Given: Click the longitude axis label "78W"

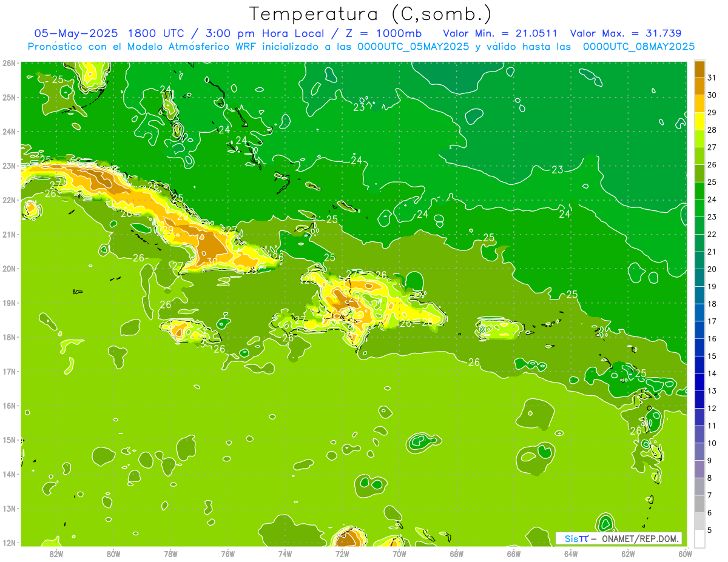Looking at the screenshot, I should (170, 554).
